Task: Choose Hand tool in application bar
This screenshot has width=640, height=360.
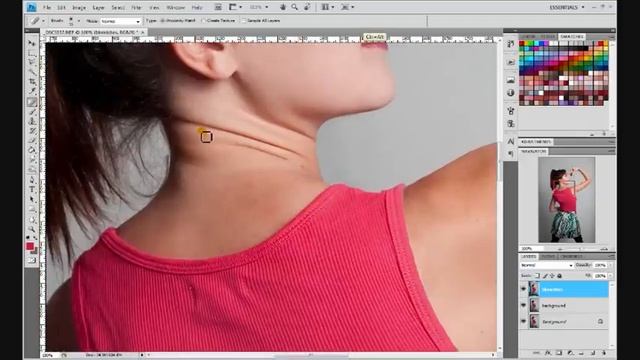Action: 282,7
